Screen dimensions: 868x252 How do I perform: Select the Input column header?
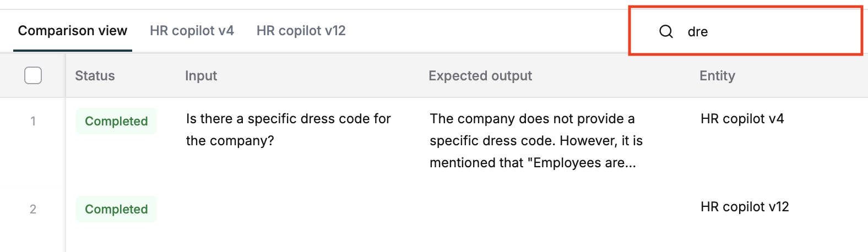pyautogui.click(x=201, y=76)
